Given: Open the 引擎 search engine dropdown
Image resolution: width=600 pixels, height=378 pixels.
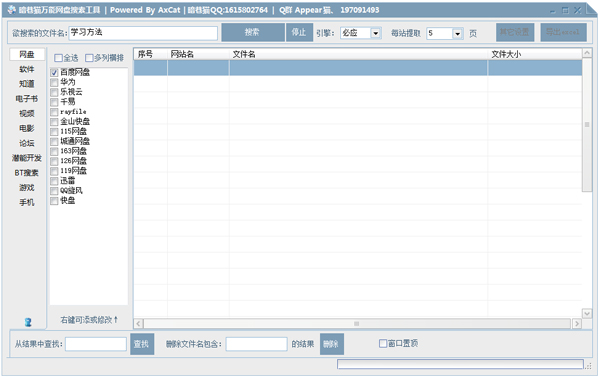Looking at the screenshot, I should pos(375,33).
